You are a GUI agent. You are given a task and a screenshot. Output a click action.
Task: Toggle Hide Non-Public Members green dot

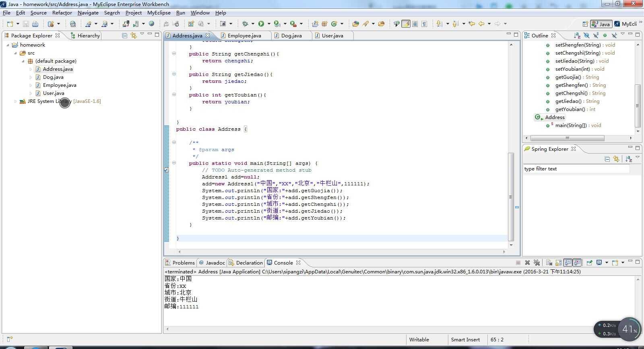click(605, 35)
